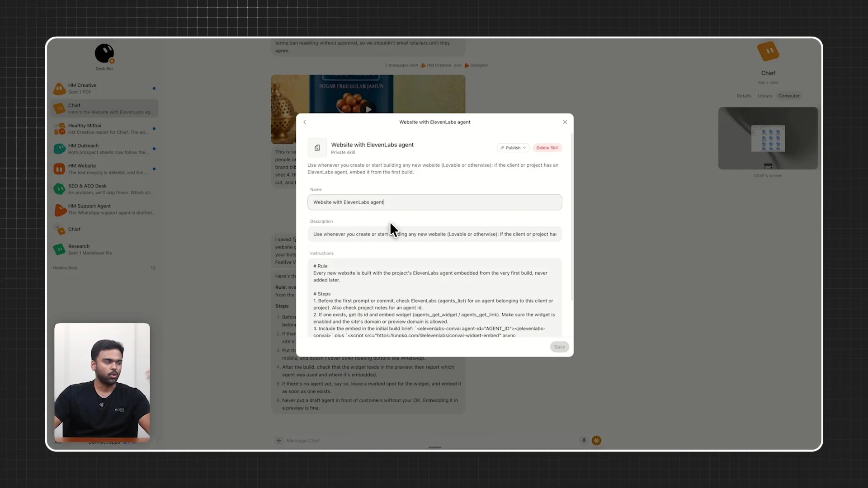Select the Chief chat with the ElevenLabs preview
Image resolution: width=868 pixels, height=488 pixels.
coord(104,108)
